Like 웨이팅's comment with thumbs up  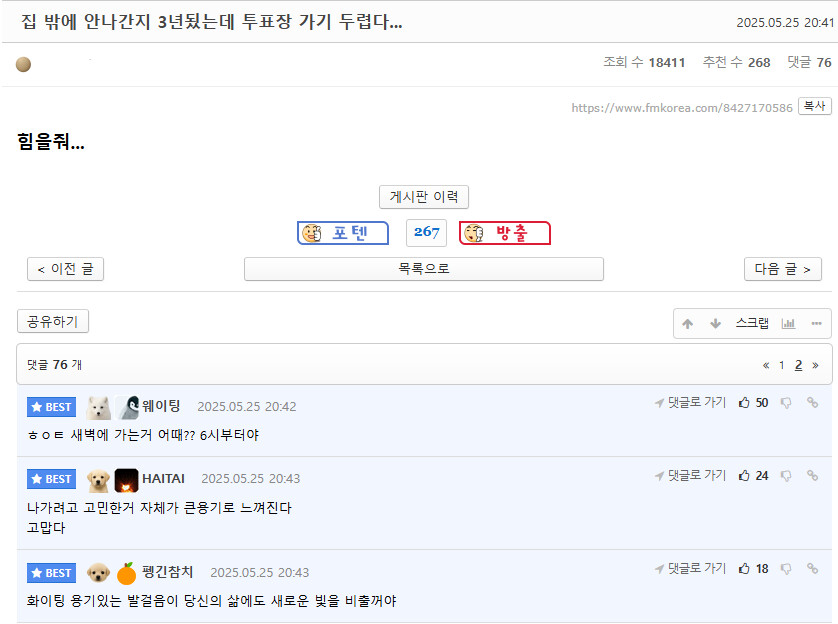(744, 403)
